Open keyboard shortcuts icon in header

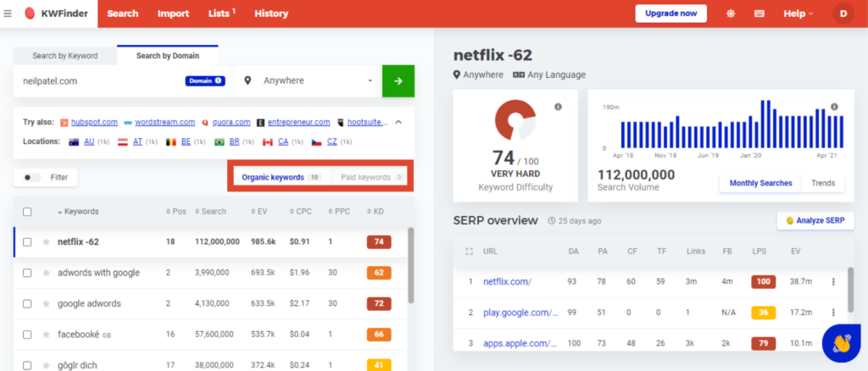tap(759, 14)
